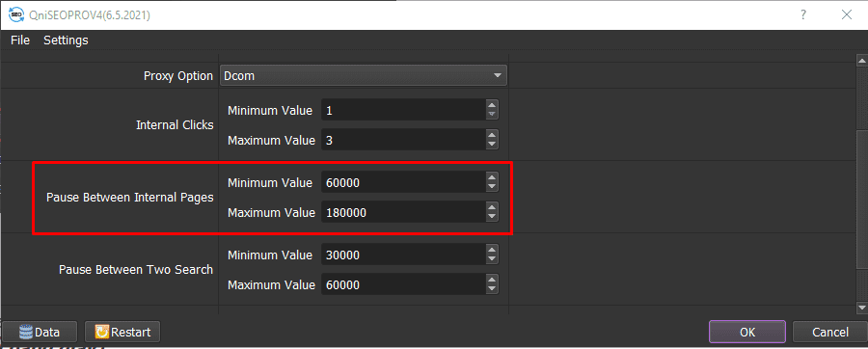The height and width of the screenshot is (349, 868).
Task: Click the Internal Clicks Minimum Value field
Action: pyautogui.click(x=403, y=110)
